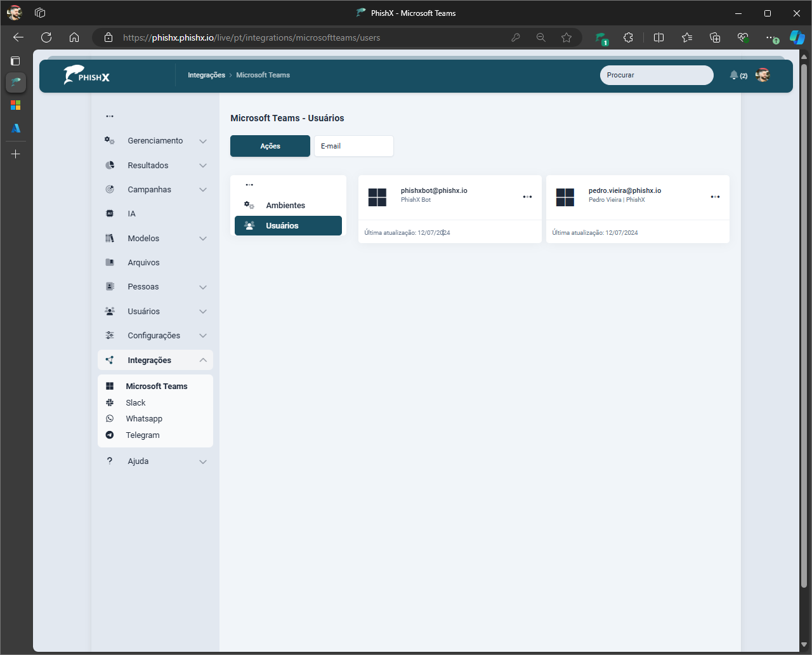Viewport: 812px width, 655px height.
Task: Expand the Resultados menu chevron
Action: click(203, 166)
